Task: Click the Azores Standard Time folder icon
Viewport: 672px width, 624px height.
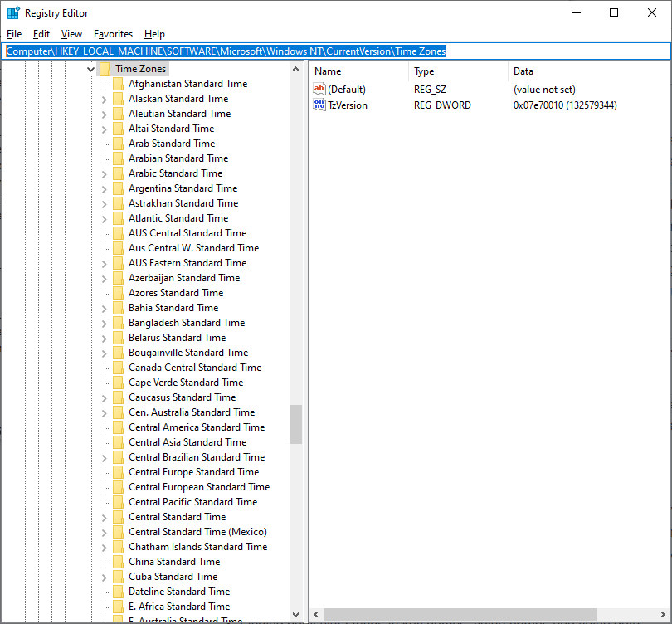Action: (x=118, y=293)
